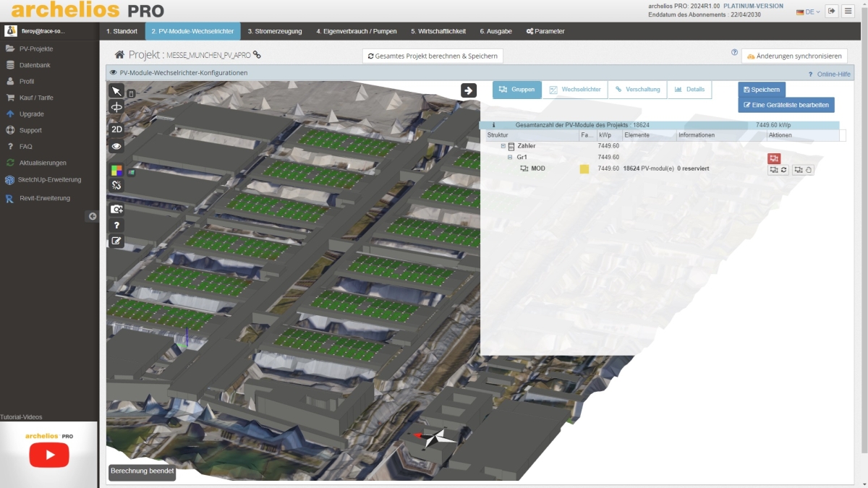Click the broken link tool icon
Screen dimensions: 868x488
[x=116, y=186]
